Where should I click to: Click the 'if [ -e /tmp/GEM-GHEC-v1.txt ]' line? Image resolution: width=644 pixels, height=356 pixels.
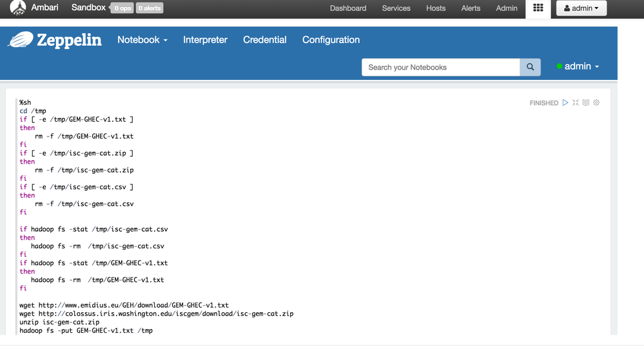click(77, 119)
